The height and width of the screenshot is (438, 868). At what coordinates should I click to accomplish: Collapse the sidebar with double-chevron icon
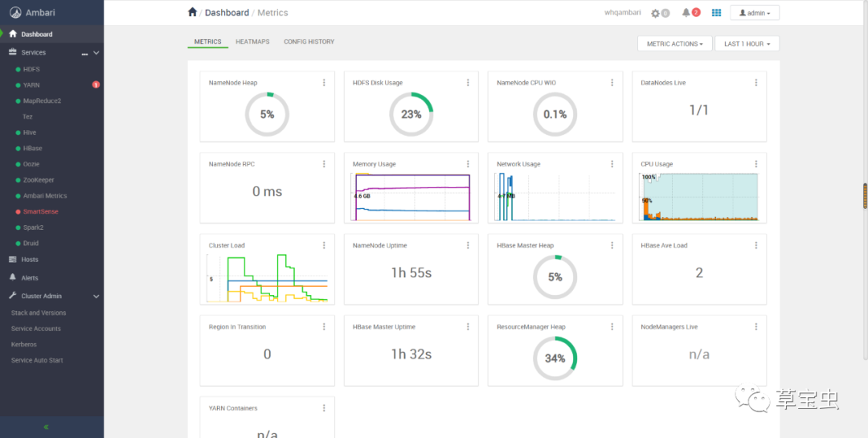46,427
